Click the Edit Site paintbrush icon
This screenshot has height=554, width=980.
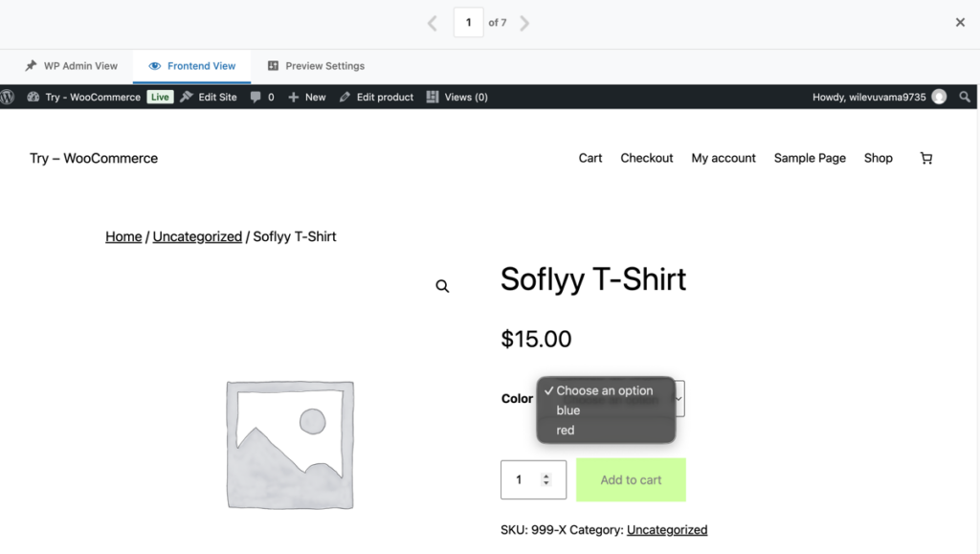click(187, 97)
